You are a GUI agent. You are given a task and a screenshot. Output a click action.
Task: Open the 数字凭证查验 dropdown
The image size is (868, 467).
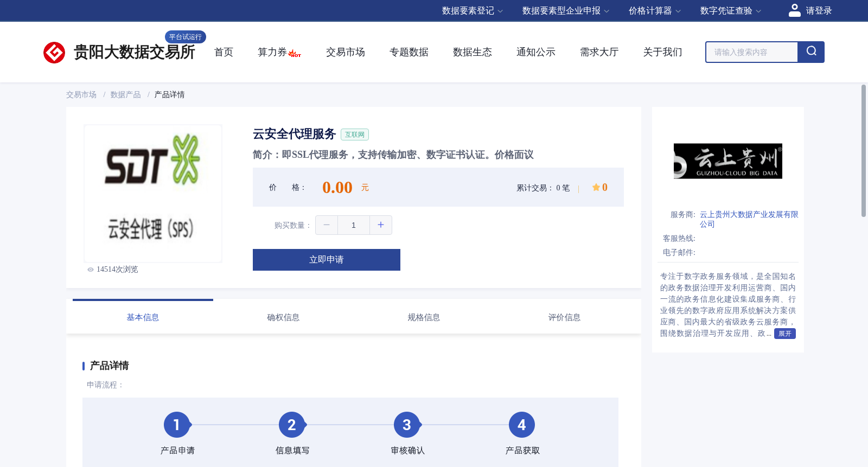pyautogui.click(x=730, y=11)
